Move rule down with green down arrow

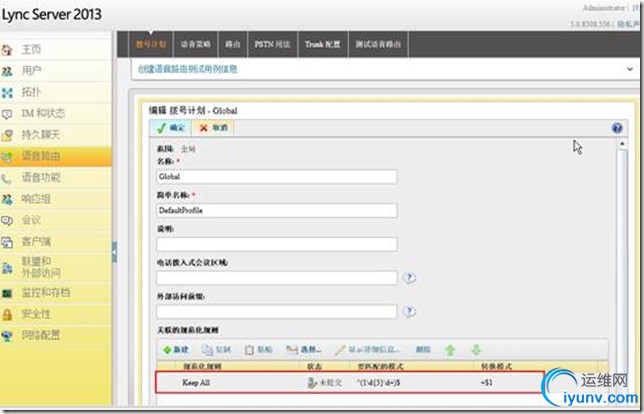click(x=476, y=350)
